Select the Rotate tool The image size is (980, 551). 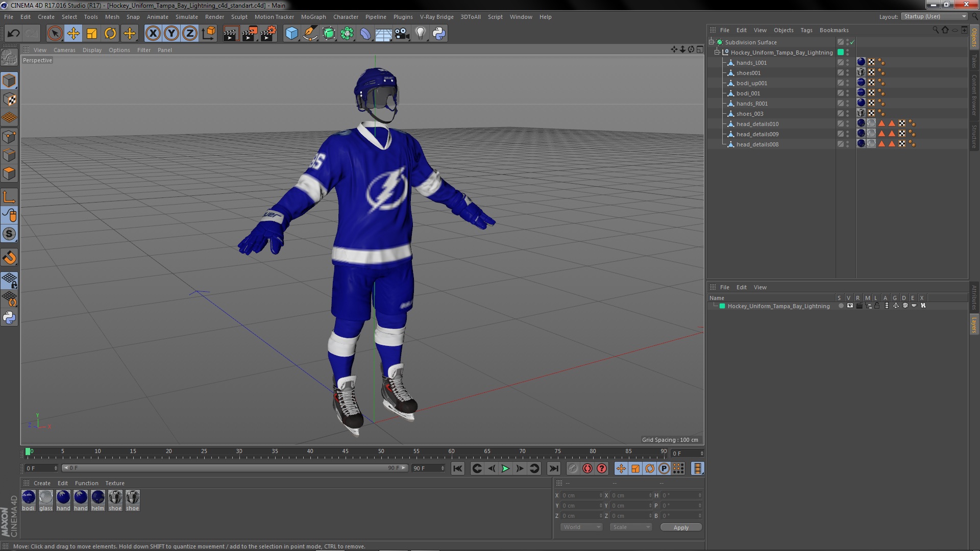110,34
